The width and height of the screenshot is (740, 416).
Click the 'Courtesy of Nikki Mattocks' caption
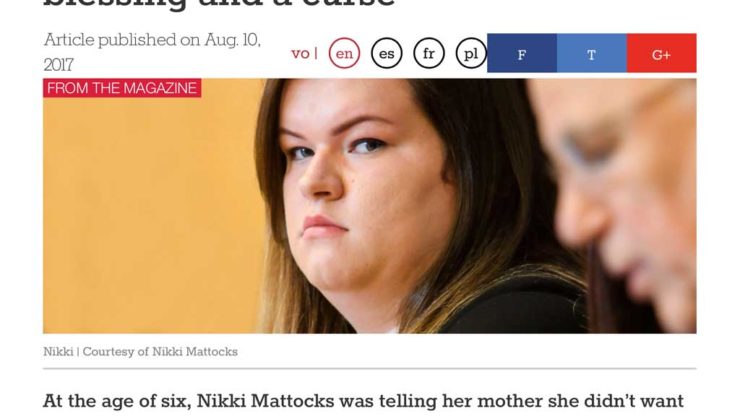pyautogui.click(x=160, y=352)
